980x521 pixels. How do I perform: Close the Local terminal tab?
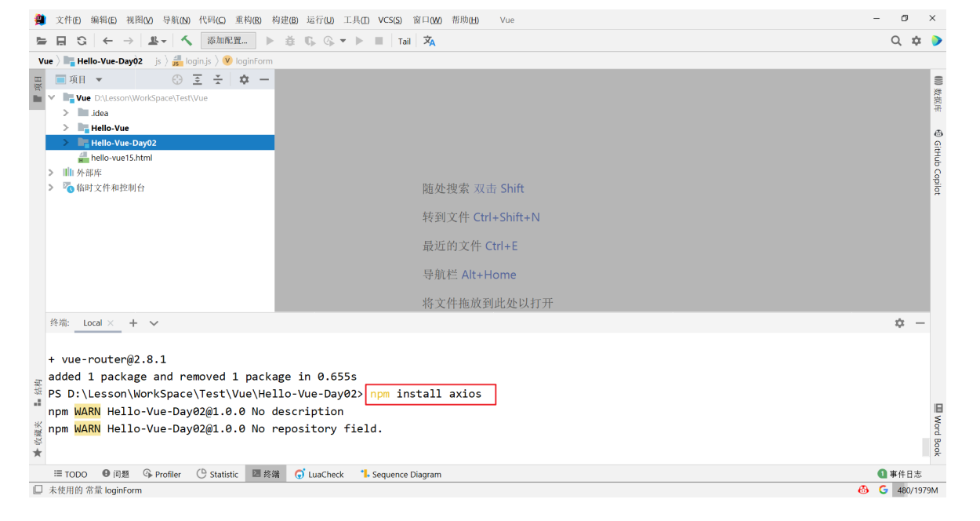pyautogui.click(x=111, y=323)
